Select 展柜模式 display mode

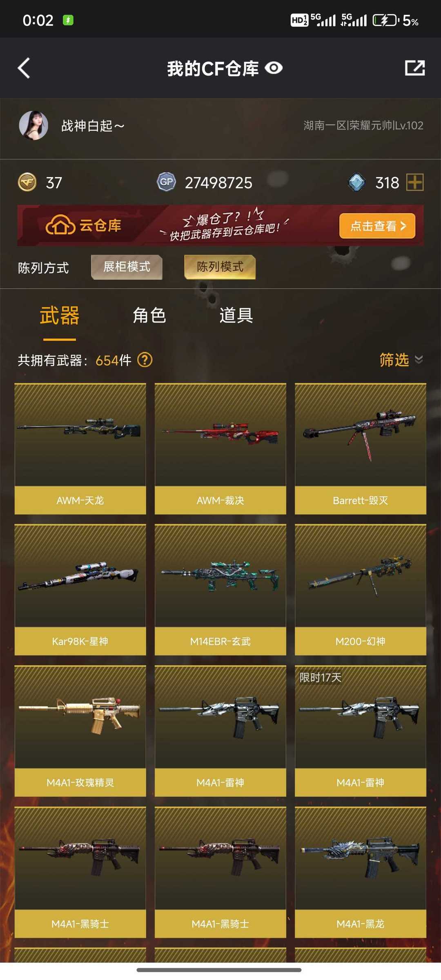[x=127, y=267]
